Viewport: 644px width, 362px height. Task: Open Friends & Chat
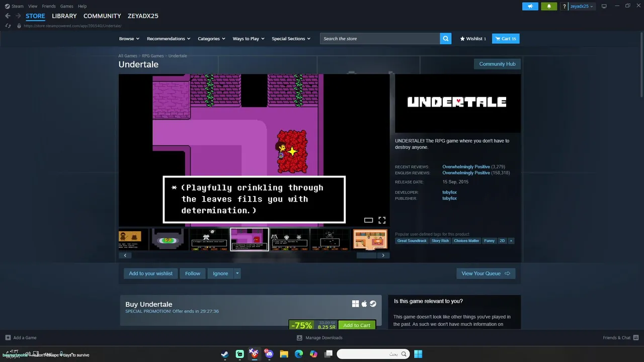click(620, 338)
